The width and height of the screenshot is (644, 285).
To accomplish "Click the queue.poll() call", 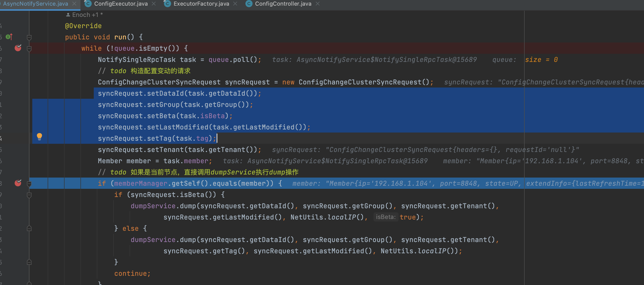I will 233,60.
